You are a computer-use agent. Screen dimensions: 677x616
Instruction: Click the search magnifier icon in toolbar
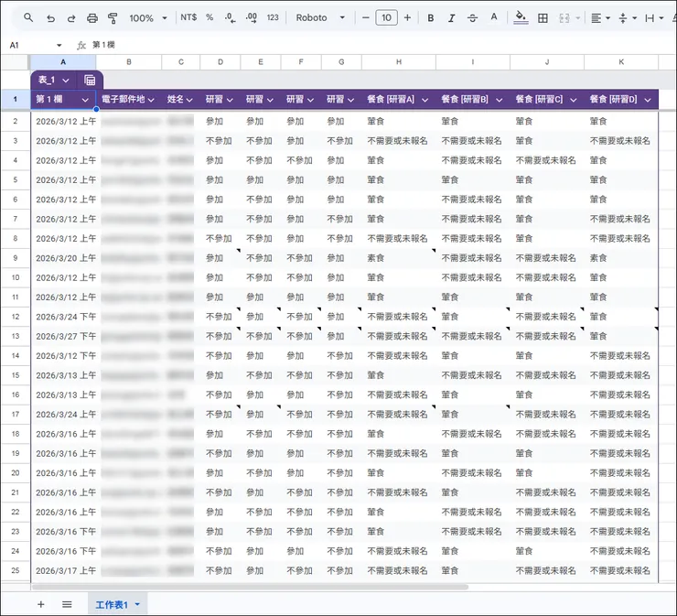click(28, 17)
